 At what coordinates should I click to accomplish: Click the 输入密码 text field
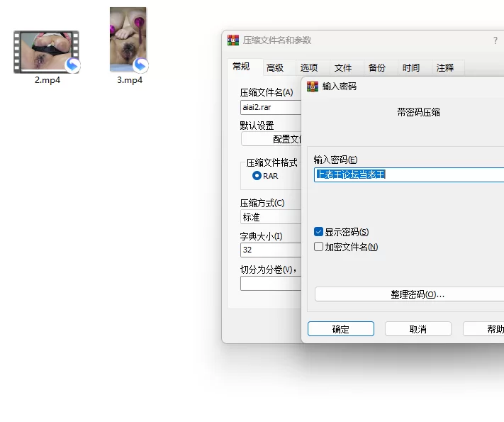[408, 174]
